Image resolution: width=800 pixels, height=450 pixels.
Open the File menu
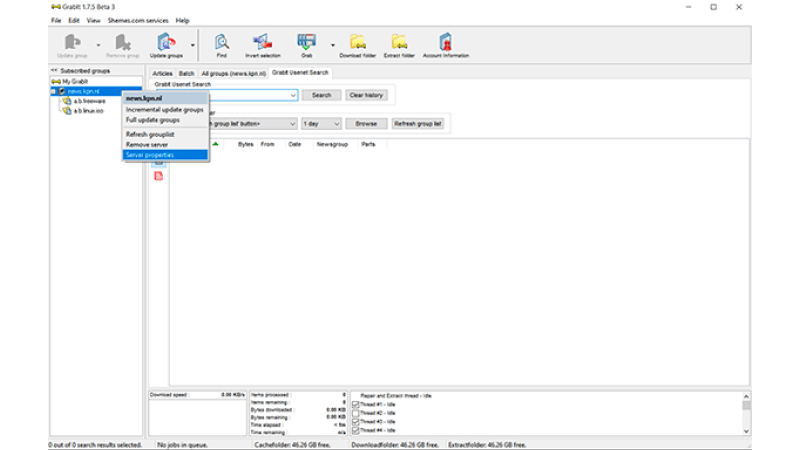point(56,20)
